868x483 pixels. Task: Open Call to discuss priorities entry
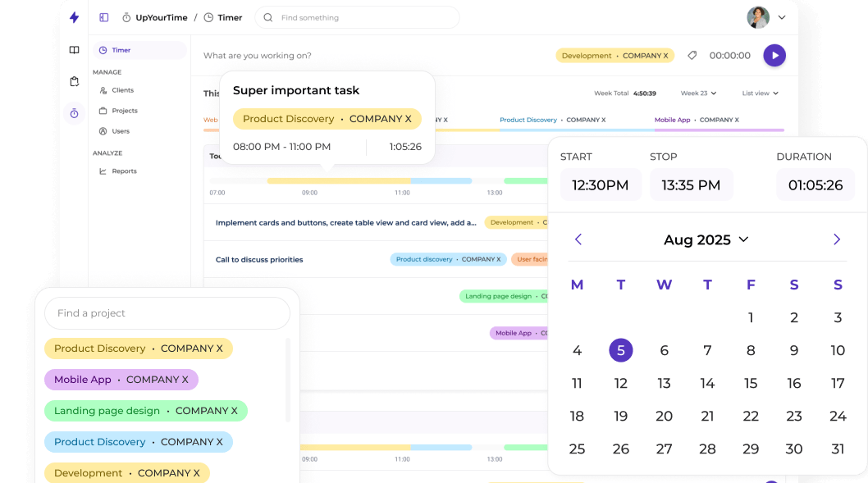click(x=259, y=259)
